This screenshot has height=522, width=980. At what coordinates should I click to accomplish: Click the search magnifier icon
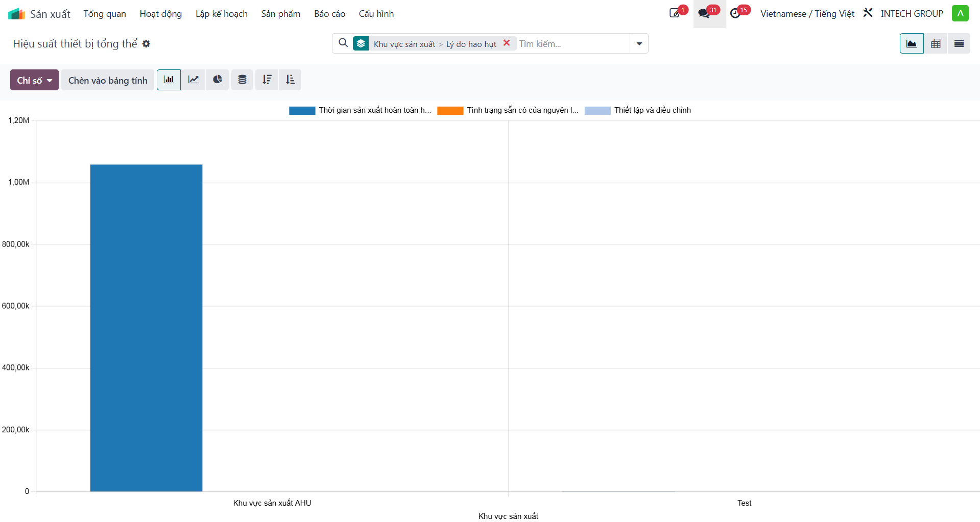coord(343,43)
